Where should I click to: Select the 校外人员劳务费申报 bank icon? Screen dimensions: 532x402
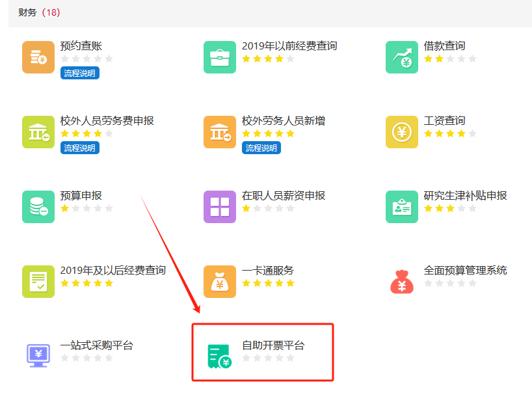38,132
